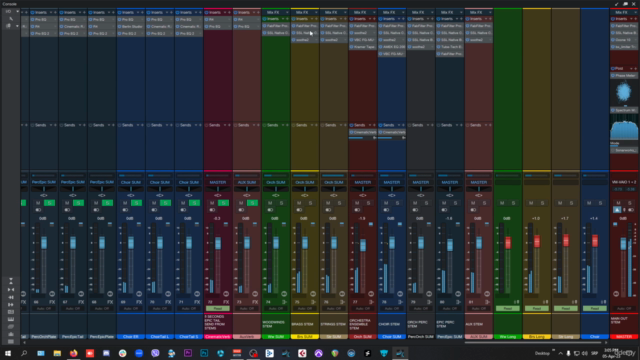The image size is (640, 360).
Task: Open the FX icon on the PercOrchPlate channel
Action: coord(52,302)
